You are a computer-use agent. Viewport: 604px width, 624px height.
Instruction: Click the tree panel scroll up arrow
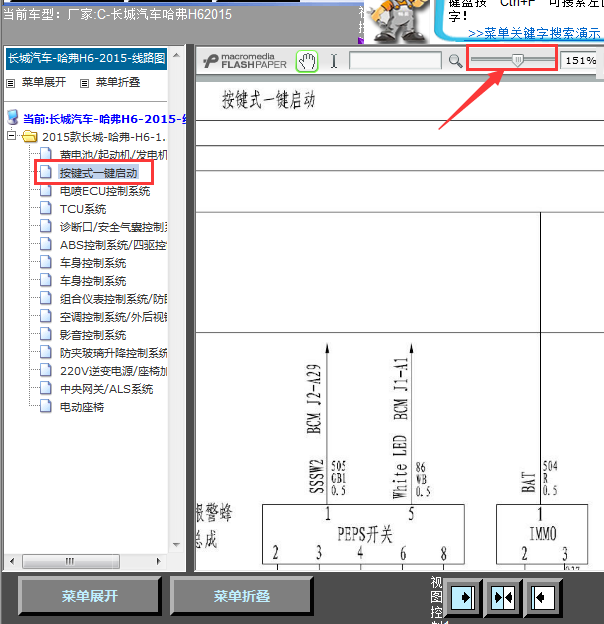coord(177,55)
